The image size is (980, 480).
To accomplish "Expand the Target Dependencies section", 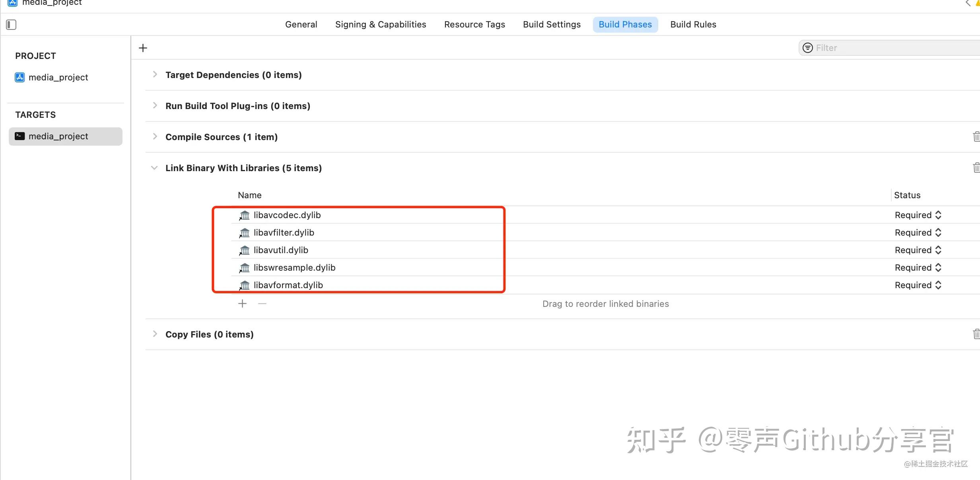I will (x=155, y=74).
